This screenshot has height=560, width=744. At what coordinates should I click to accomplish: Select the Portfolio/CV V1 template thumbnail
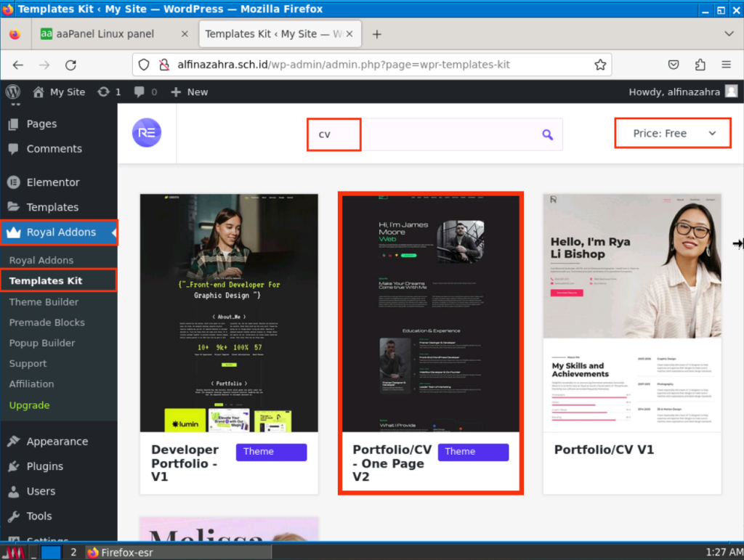631,312
